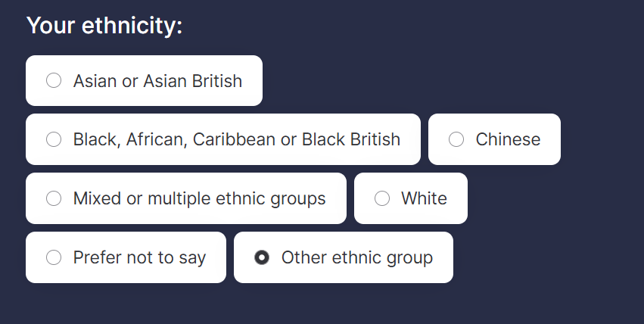Click the Mixed or multiple ethnic groups card
The height and width of the screenshot is (324, 644).
tap(186, 198)
